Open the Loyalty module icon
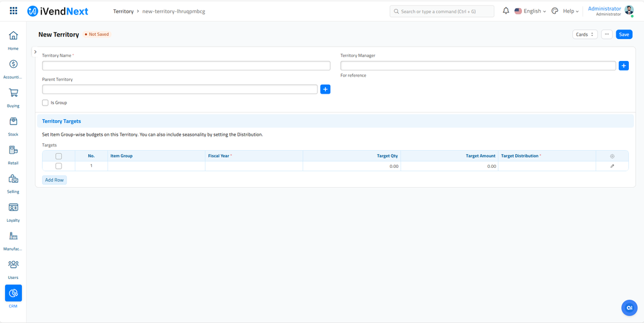The image size is (644, 323). coord(13,207)
